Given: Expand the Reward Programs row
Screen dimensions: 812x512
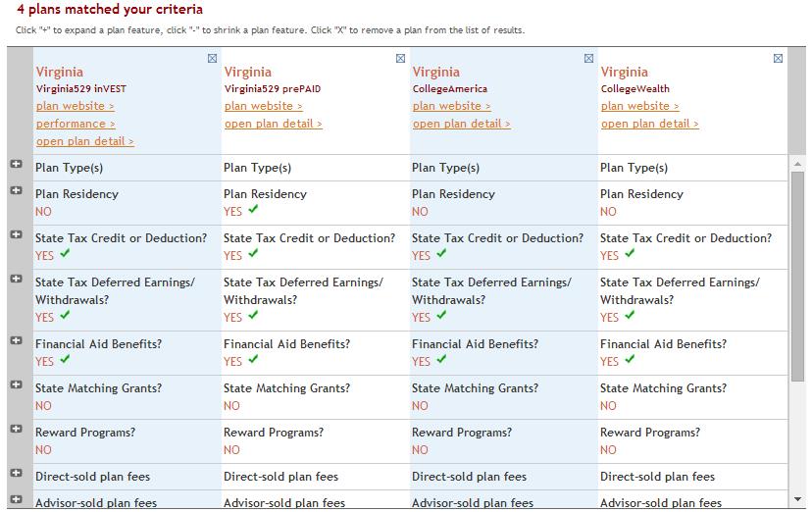Looking at the screenshot, I should coord(16,428).
